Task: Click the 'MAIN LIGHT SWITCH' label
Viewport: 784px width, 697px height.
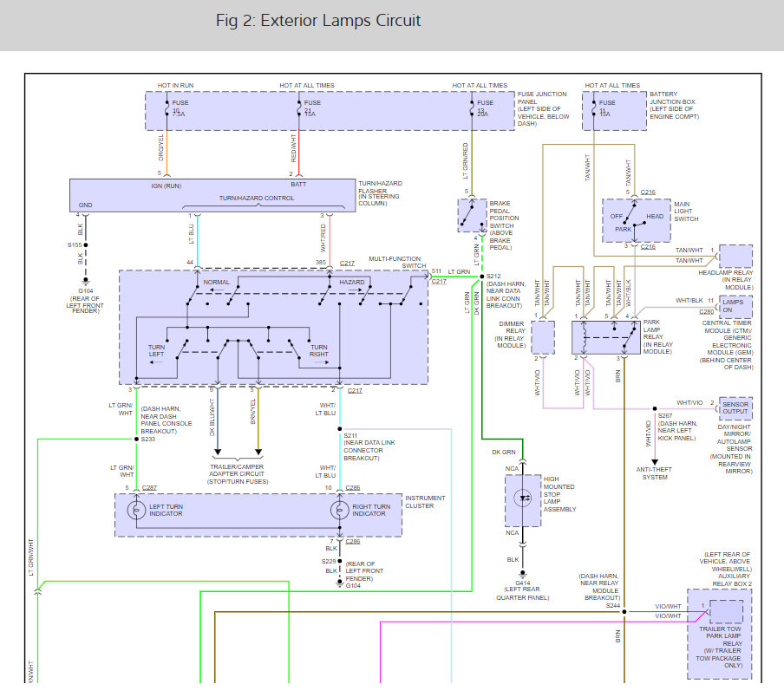Action: [x=686, y=212]
